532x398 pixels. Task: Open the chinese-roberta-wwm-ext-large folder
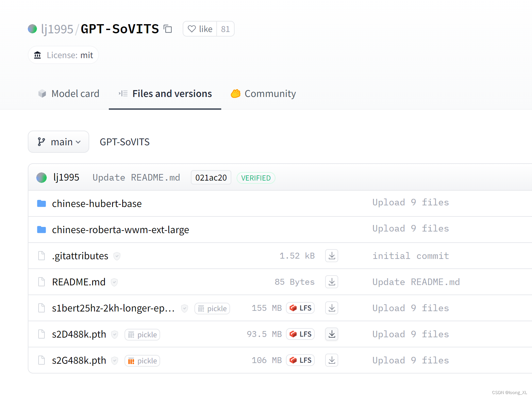tap(121, 230)
